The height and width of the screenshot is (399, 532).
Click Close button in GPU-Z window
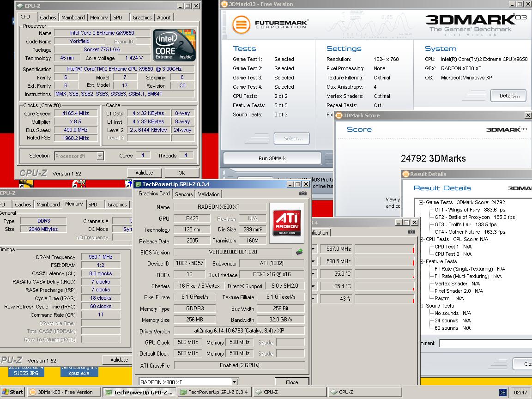click(292, 382)
